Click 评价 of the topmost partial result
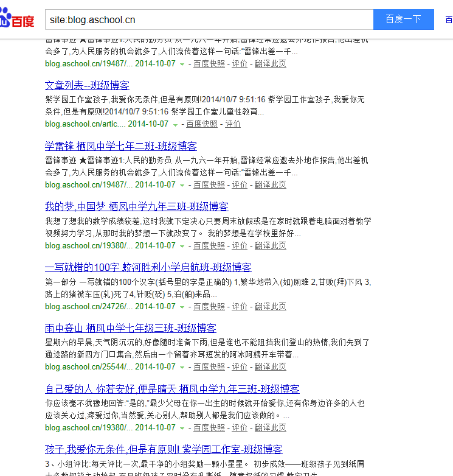Screen dimensions: 453x476 click(x=240, y=63)
